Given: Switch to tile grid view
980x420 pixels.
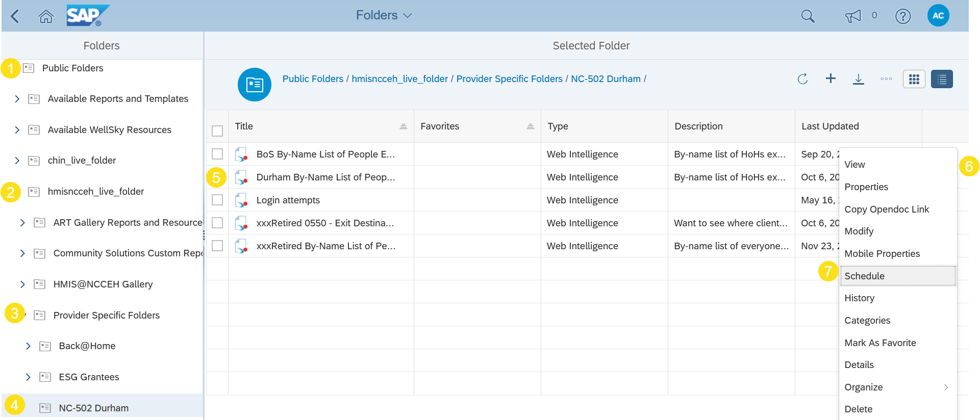Looking at the screenshot, I should tap(914, 79).
